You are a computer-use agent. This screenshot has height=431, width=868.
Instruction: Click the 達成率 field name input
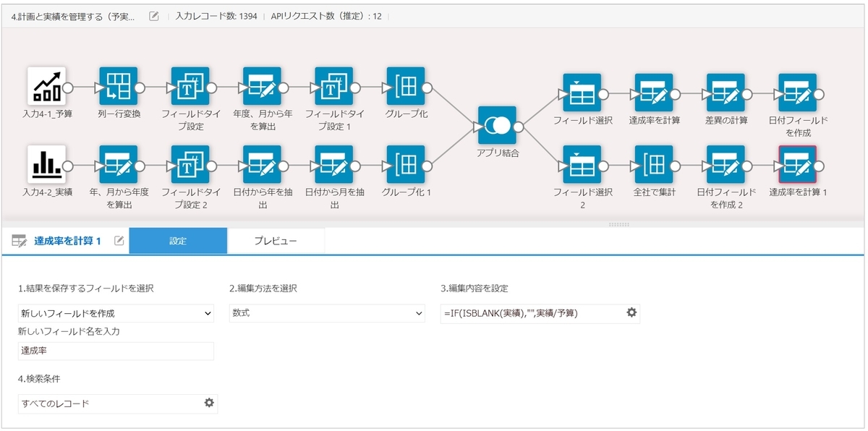pos(116,351)
